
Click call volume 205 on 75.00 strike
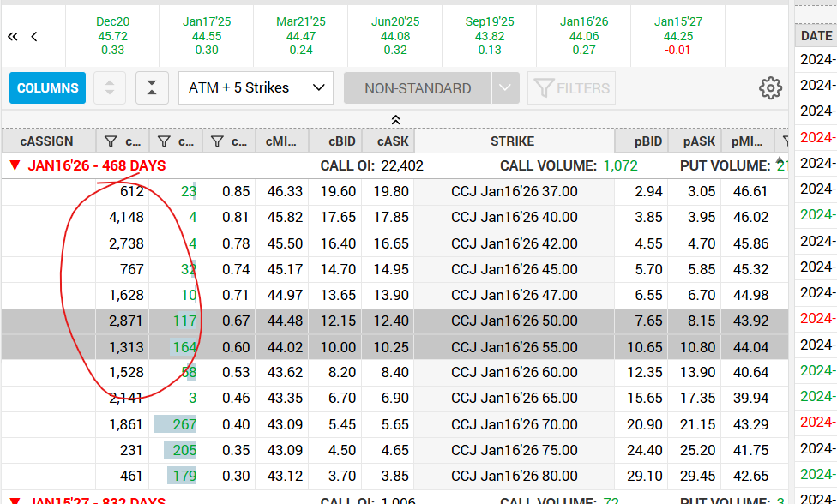pos(184,450)
